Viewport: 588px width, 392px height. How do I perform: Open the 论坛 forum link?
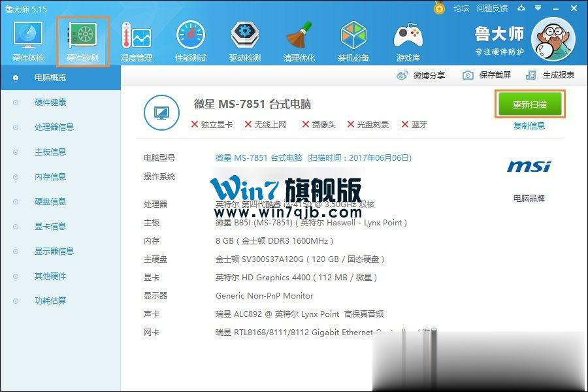click(461, 8)
